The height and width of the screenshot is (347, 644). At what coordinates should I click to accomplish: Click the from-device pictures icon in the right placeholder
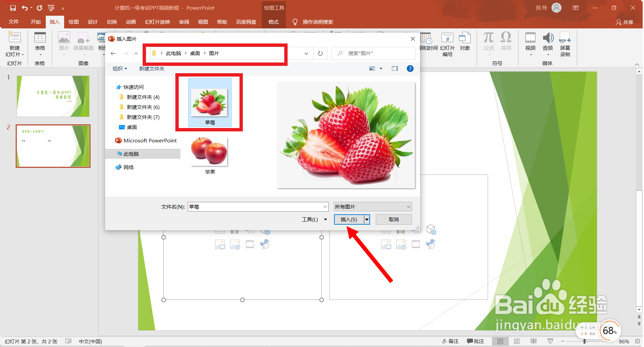pos(386,244)
